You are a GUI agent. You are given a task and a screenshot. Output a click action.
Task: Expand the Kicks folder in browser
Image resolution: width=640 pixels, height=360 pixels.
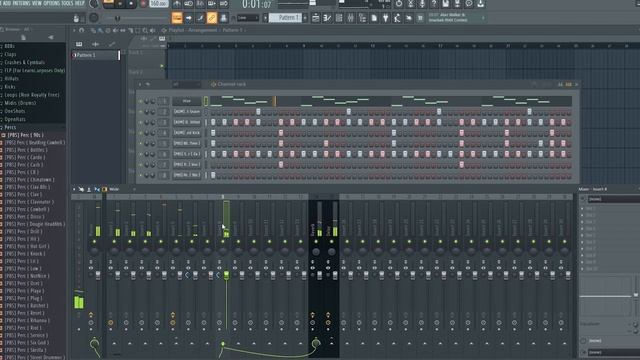point(9,87)
